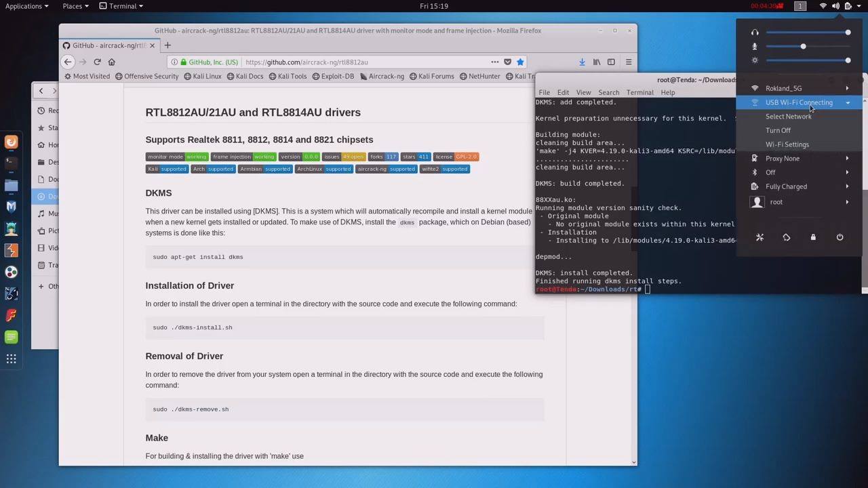868x488 pixels.
Task: Open Kali Forums bookmark
Action: tap(431, 76)
